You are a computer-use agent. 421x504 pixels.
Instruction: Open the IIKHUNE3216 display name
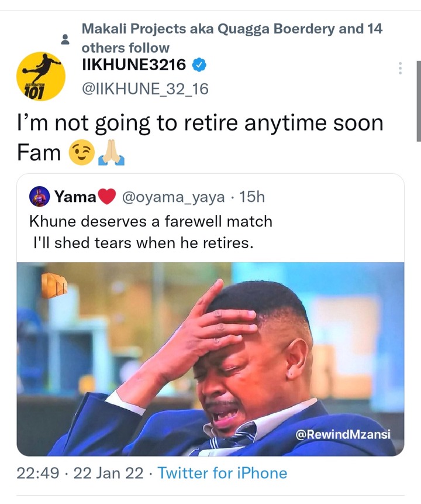(x=134, y=65)
